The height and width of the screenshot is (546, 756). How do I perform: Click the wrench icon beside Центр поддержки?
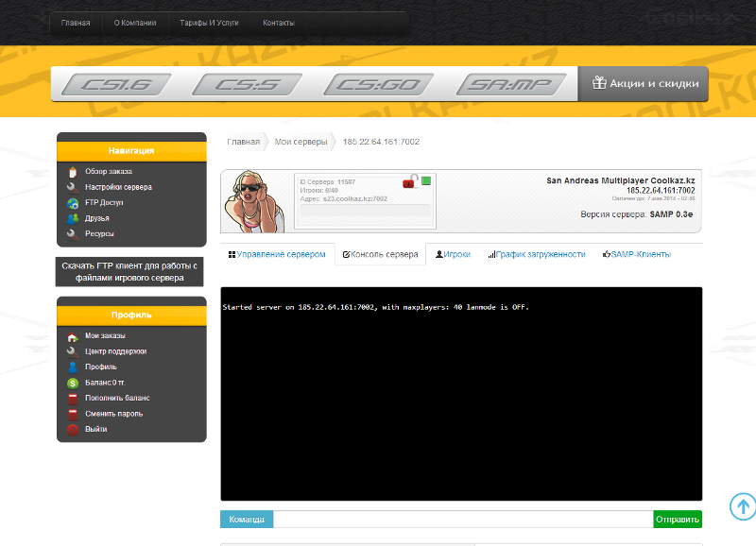point(73,351)
